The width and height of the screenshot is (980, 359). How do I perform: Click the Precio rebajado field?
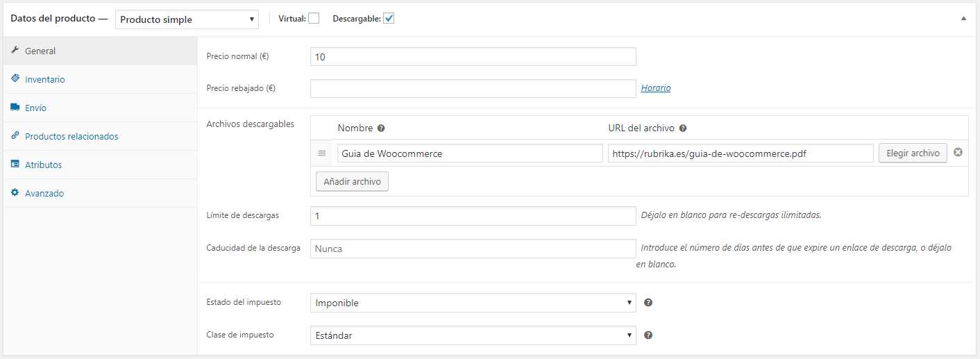coord(473,88)
